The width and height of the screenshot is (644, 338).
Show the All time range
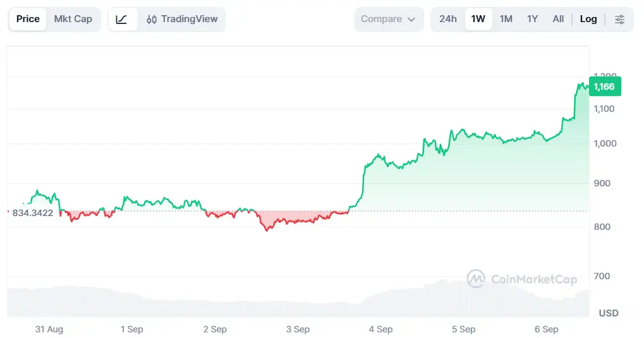558,19
